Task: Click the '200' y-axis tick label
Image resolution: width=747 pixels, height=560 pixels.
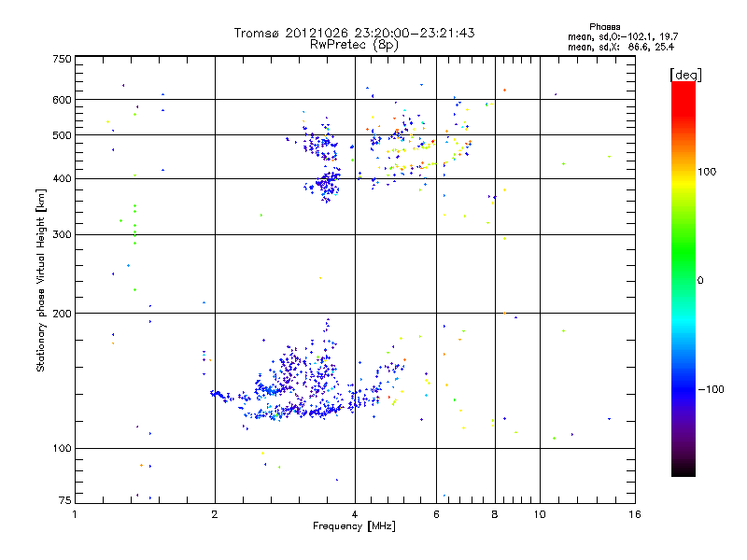Action: [x=62, y=314]
